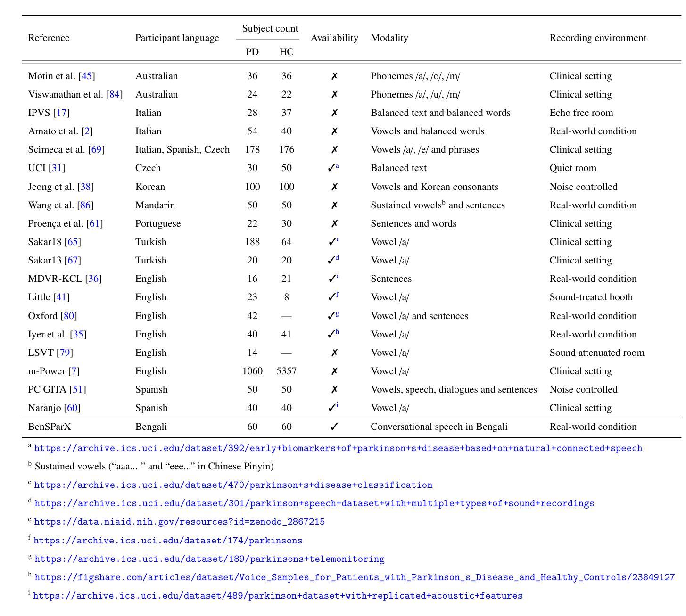This screenshot has width=686, height=616.
Task: Click reference 17 beside IPVS
Action: click(61, 113)
